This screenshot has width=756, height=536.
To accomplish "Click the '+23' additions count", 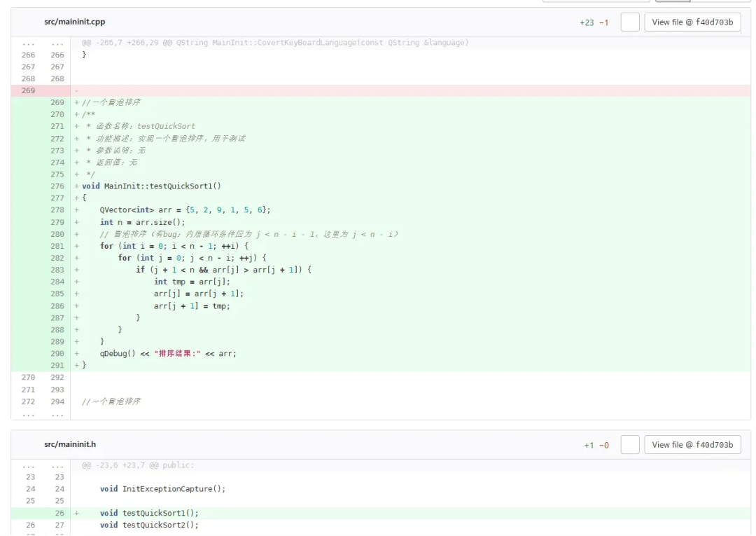I will (587, 22).
